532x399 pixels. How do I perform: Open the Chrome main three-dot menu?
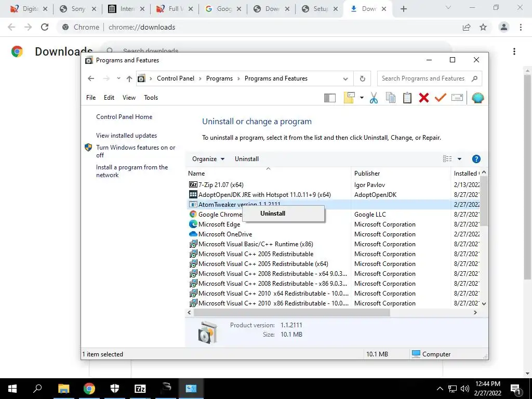point(521,27)
